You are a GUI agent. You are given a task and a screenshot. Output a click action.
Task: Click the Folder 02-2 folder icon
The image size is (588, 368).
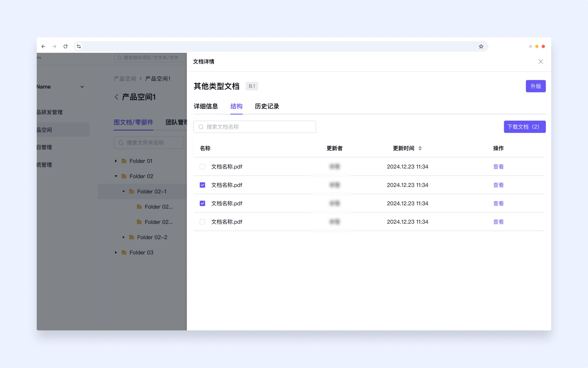[131, 237]
